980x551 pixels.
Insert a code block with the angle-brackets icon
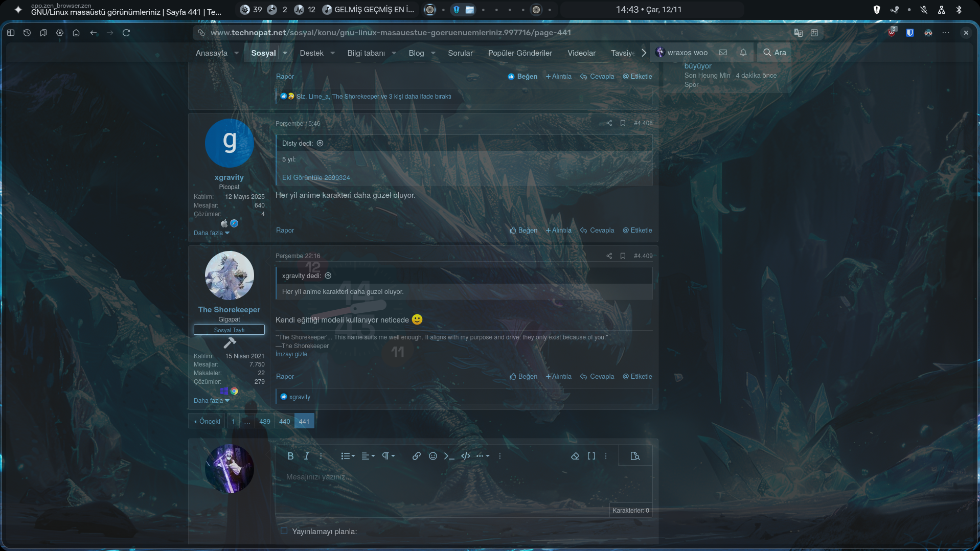[466, 456]
